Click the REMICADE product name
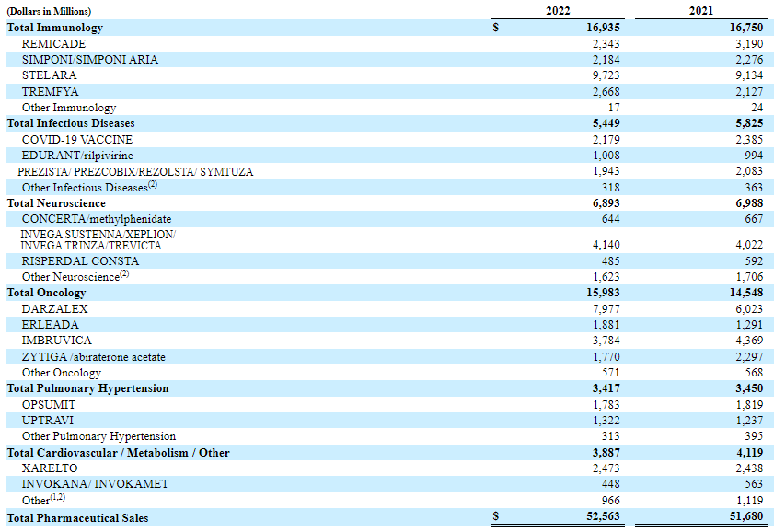This screenshot has width=774, height=532. 53,44
